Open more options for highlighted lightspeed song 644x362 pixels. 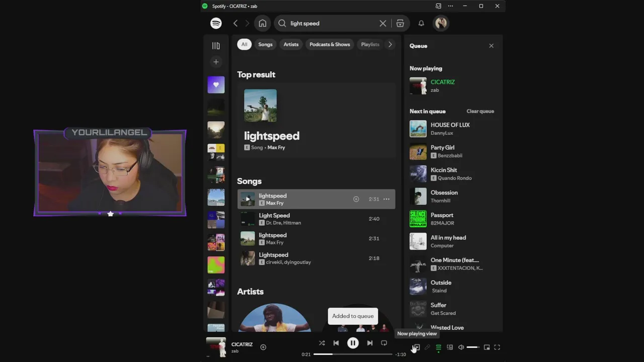pos(386,199)
